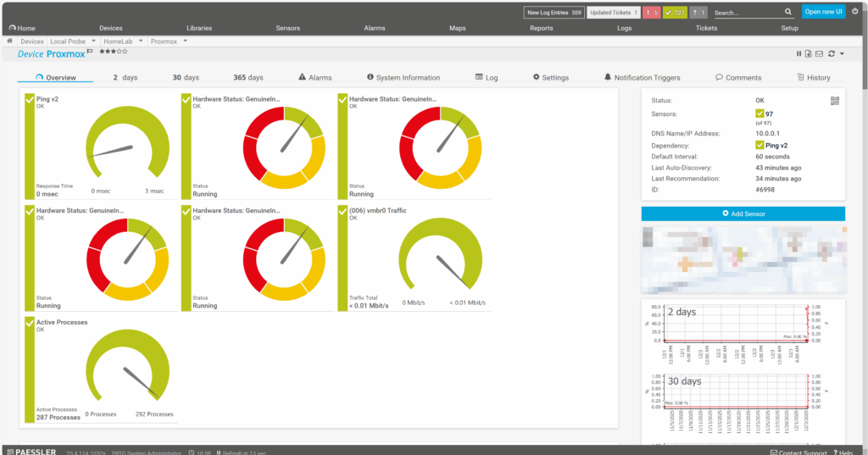This screenshot has width=868, height=455.
Task: Switch to the Notification Triggers tab
Action: (x=642, y=77)
